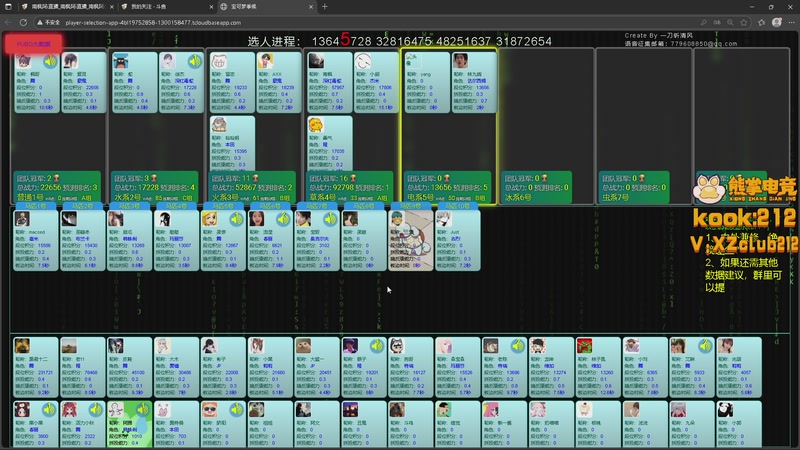Select the blue slot tab above the macsed card

click(35, 206)
